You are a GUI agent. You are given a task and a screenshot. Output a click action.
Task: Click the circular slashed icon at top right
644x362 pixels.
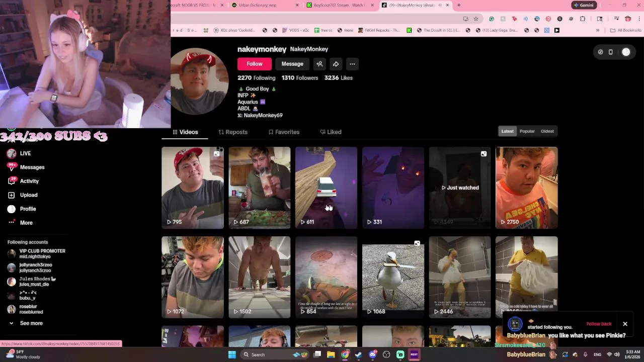click(600, 52)
